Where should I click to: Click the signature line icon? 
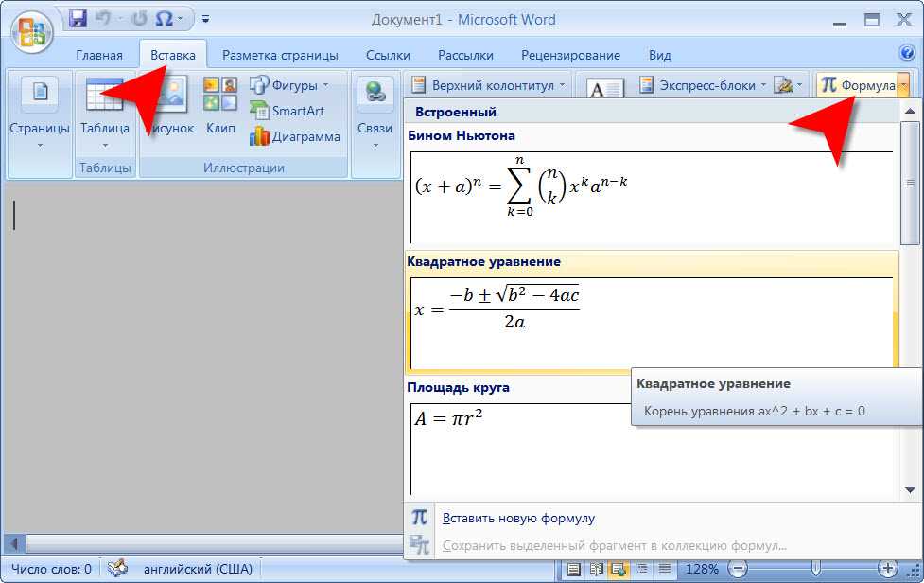coord(784,85)
